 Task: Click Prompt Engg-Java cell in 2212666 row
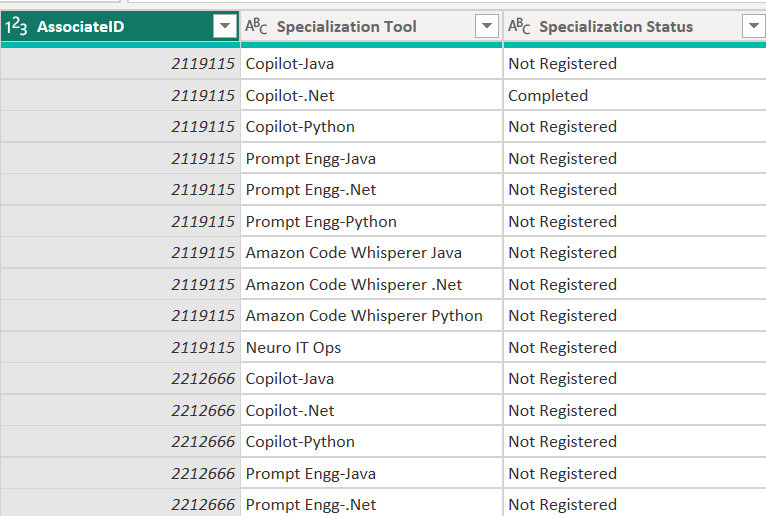coord(371,473)
